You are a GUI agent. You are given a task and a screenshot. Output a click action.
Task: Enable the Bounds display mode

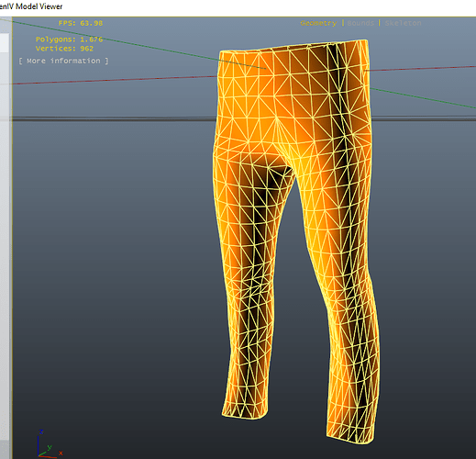360,23
